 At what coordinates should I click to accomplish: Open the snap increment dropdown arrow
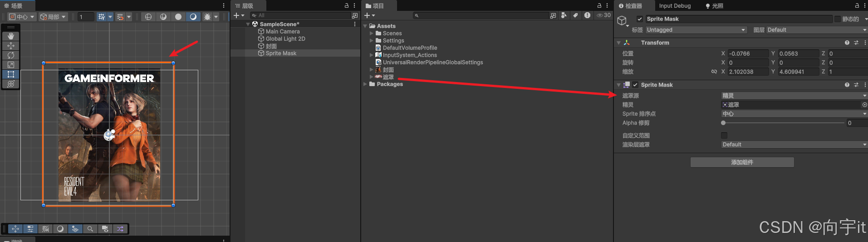coord(129,17)
